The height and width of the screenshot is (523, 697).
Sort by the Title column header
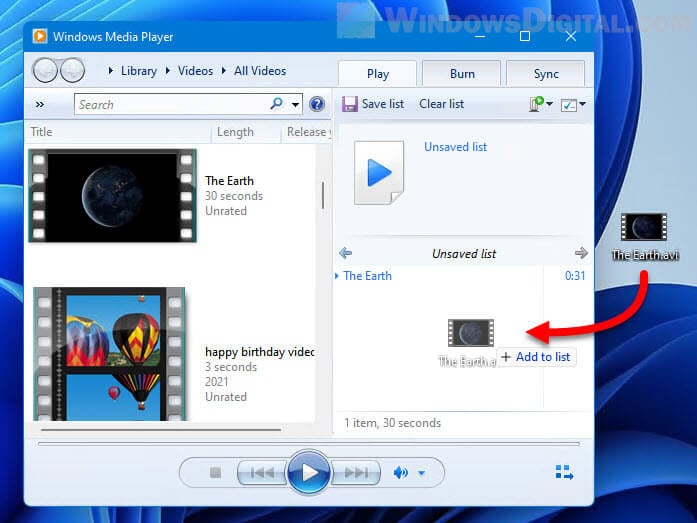click(118, 132)
